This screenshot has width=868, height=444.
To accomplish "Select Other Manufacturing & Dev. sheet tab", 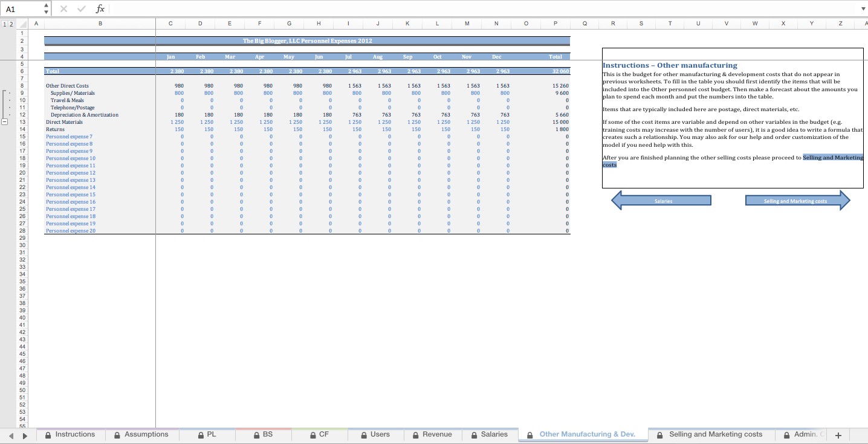I will tap(582, 434).
